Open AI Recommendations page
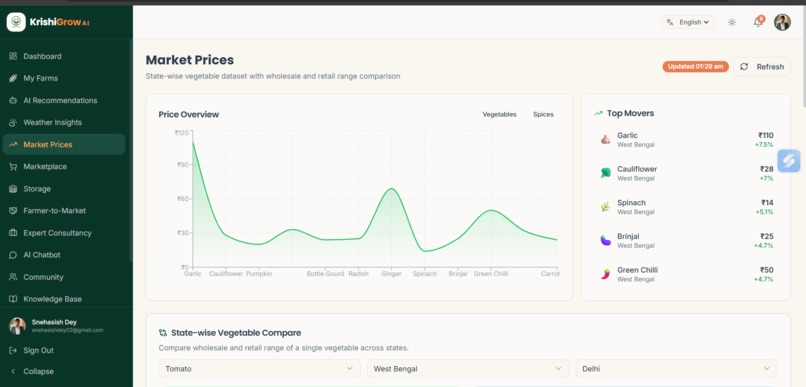 point(64,100)
